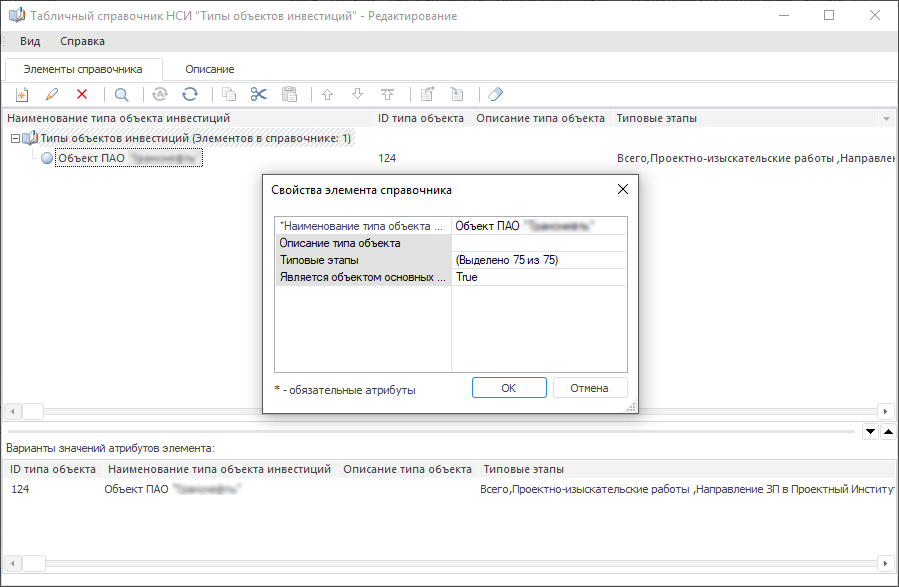
Task: Click the move up arrow icon
Action: pos(327,95)
